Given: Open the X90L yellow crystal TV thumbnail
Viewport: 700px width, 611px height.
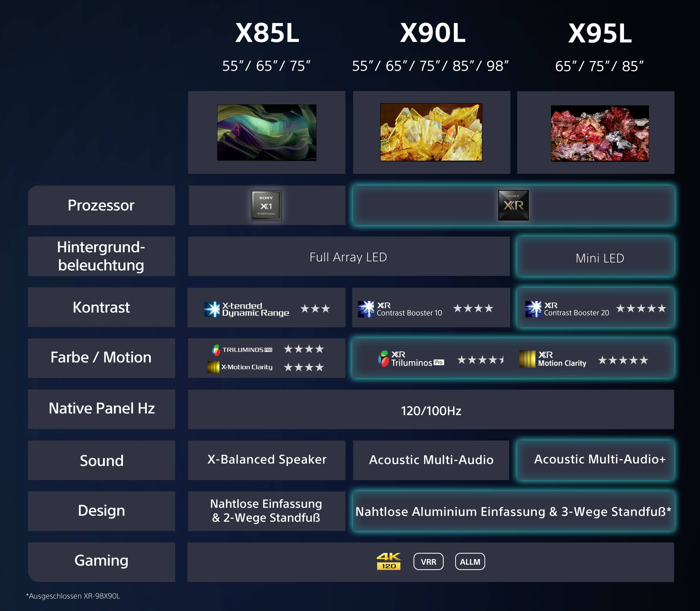Looking at the screenshot, I should tap(431, 132).
